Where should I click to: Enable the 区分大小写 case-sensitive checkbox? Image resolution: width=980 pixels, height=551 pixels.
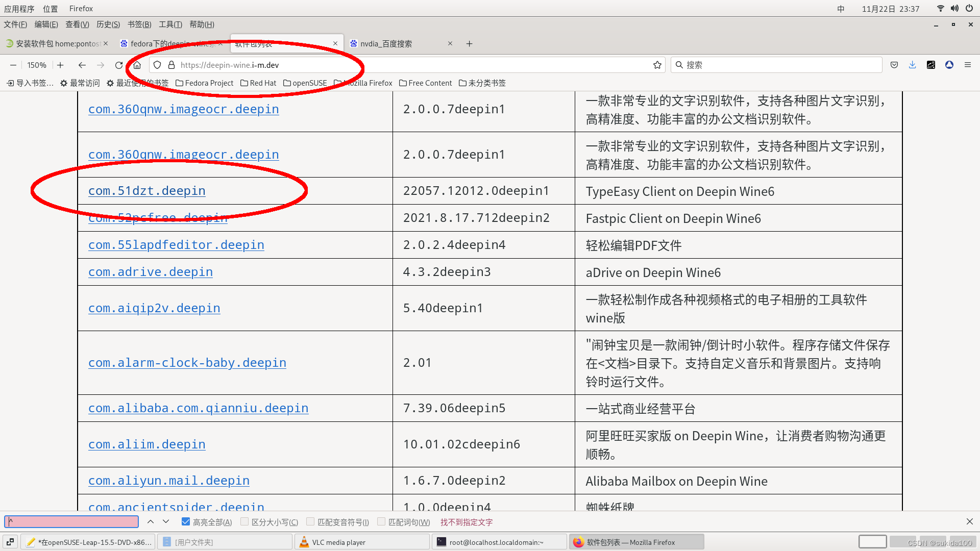click(x=244, y=522)
